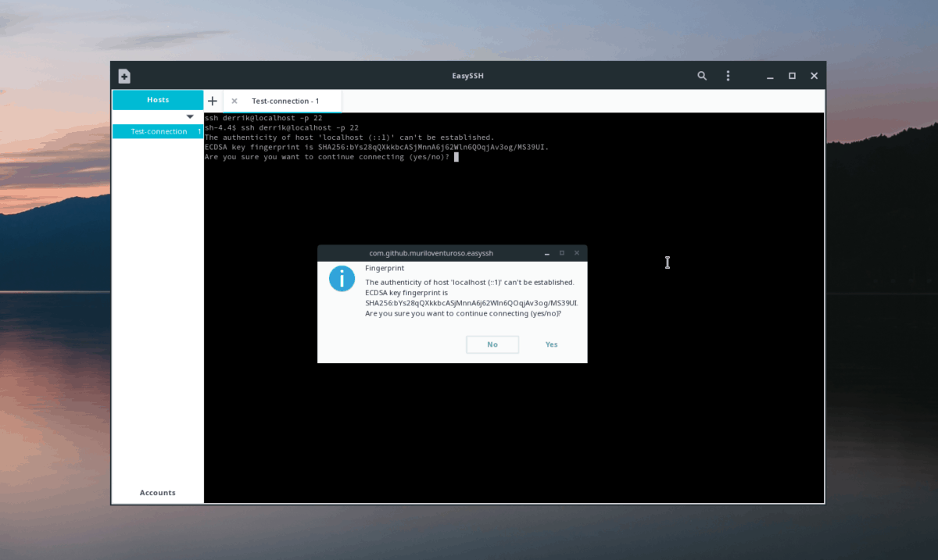Image resolution: width=938 pixels, height=560 pixels.
Task: Decline fingerprint with No button
Action: tap(492, 344)
